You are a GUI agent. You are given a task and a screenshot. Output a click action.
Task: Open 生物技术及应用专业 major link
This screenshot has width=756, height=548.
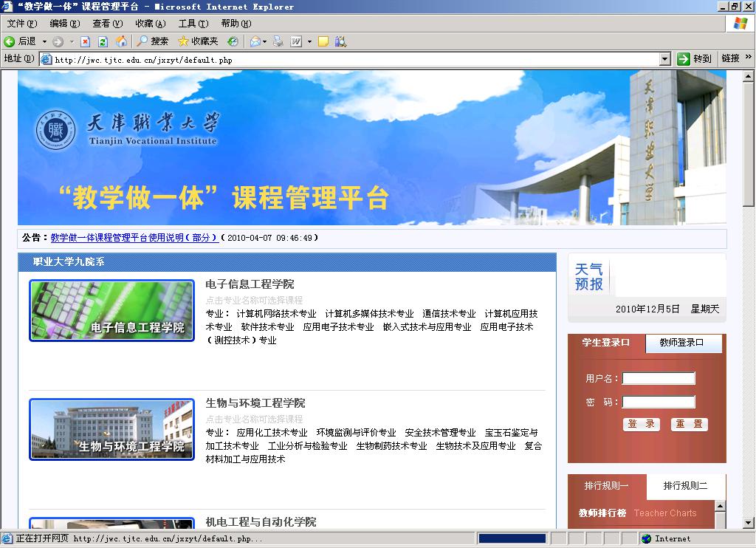coord(476,446)
